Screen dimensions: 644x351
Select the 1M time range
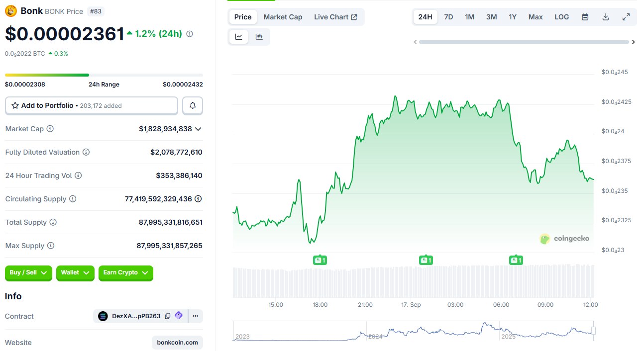[x=469, y=17]
